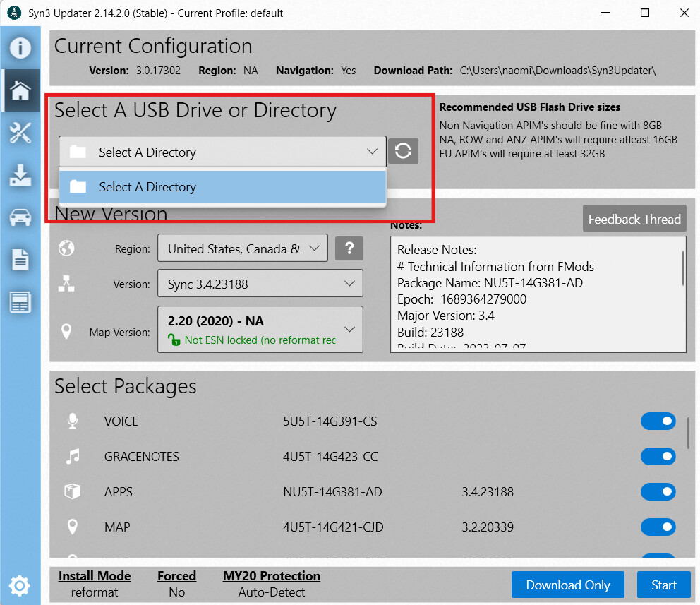The height and width of the screenshot is (605, 700).
Task: Open the car profiles sidebar icon
Action: tap(20, 217)
